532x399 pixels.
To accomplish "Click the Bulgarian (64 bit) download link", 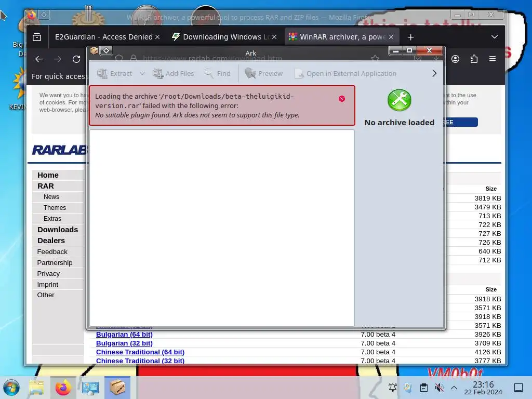I will (x=124, y=334).
